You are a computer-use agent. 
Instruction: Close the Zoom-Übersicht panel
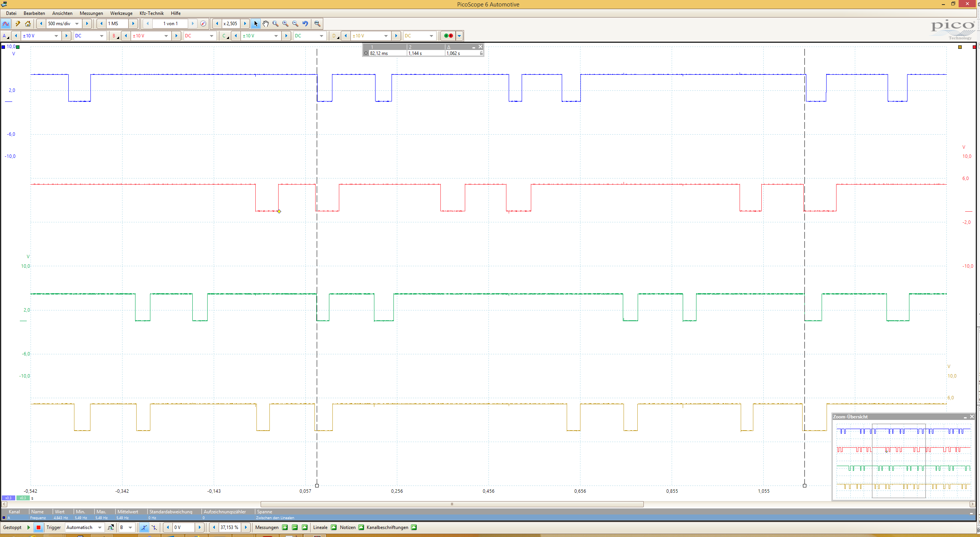[x=972, y=417]
